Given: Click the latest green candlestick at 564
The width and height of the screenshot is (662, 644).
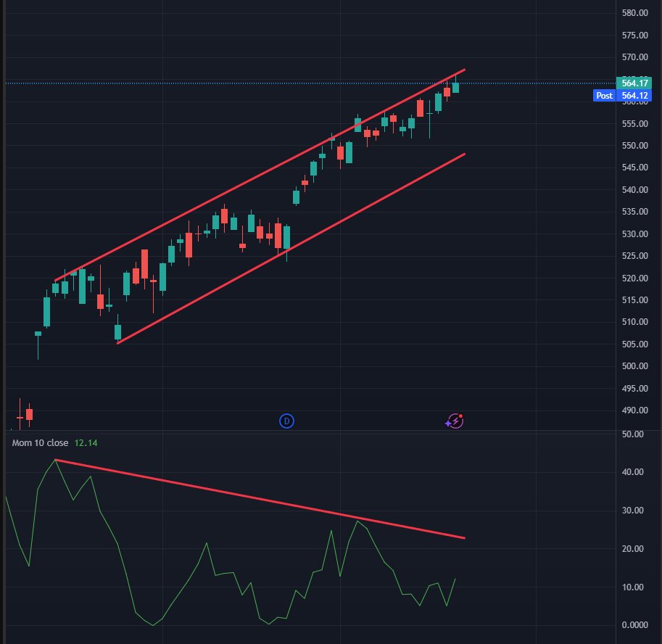Looking at the screenshot, I should coord(455,88).
